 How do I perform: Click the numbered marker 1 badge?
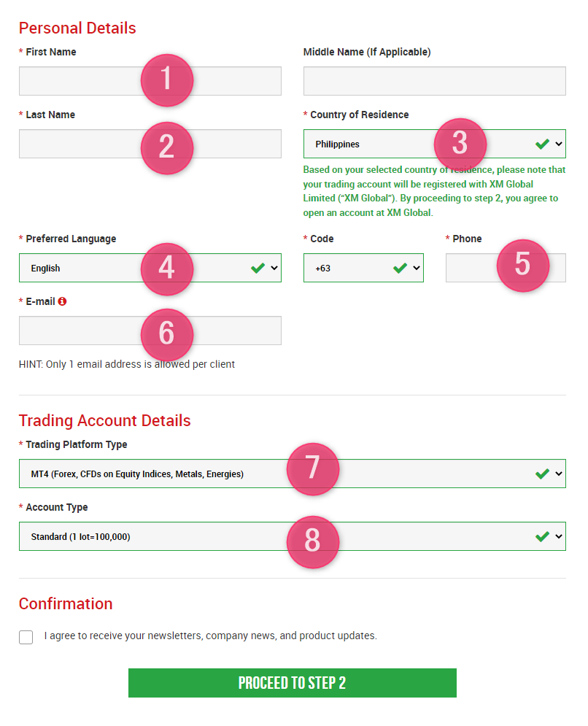point(166,80)
